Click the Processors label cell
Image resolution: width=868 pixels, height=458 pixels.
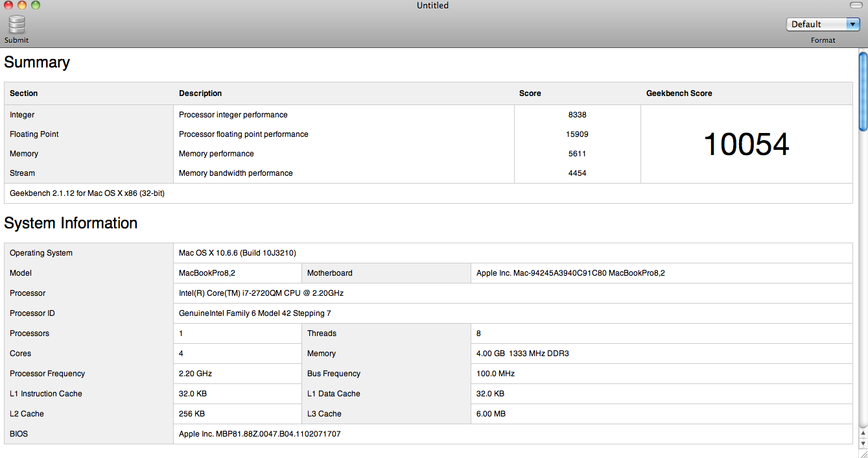click(89, 333)
